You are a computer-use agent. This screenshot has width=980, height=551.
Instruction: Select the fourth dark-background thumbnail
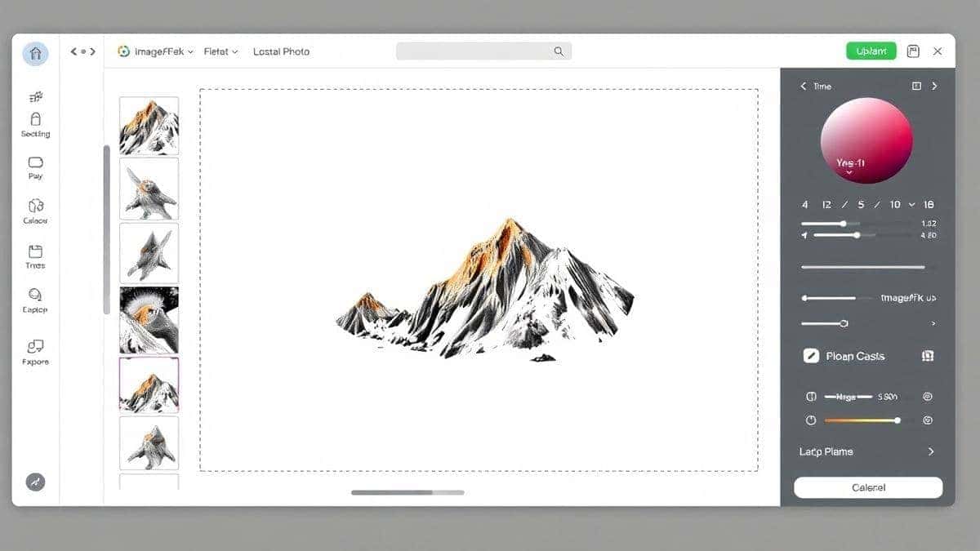[149, 319]
